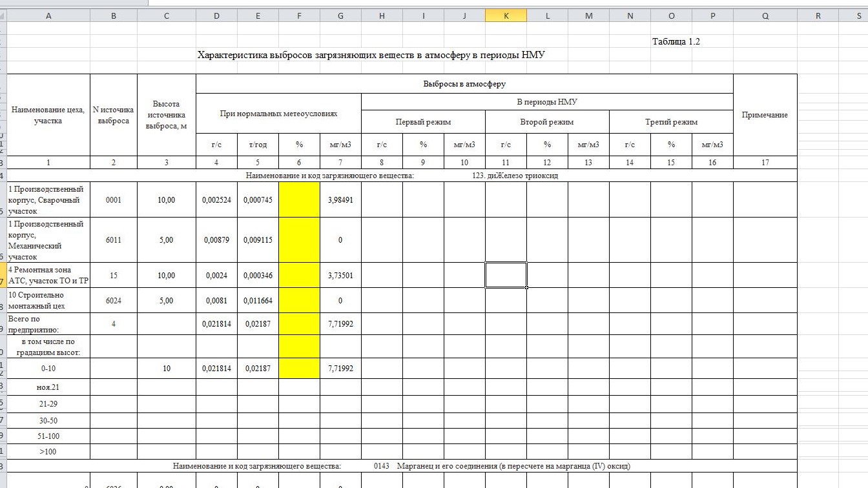Select the 'Третий режим' header cell
Image resolution: width=868 pixels, height=488 pixels.
pyautogui.click(x=671, y=121)
